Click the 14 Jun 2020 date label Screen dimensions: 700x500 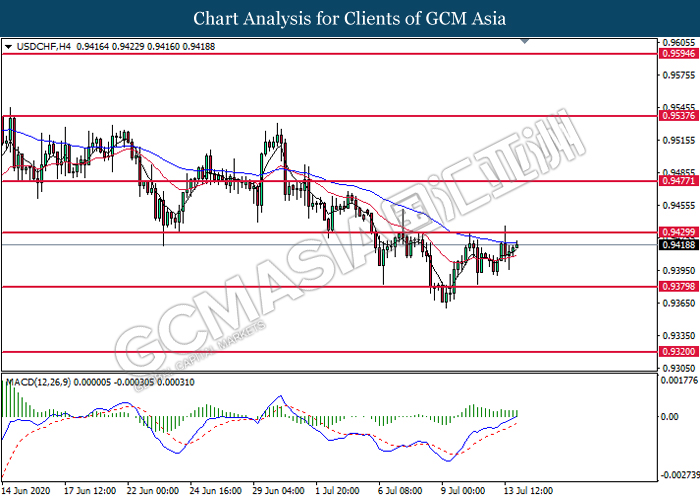tap(25, 491)
